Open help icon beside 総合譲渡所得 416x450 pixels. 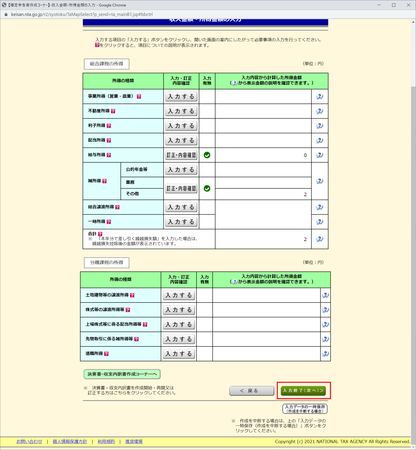(117, 207)
